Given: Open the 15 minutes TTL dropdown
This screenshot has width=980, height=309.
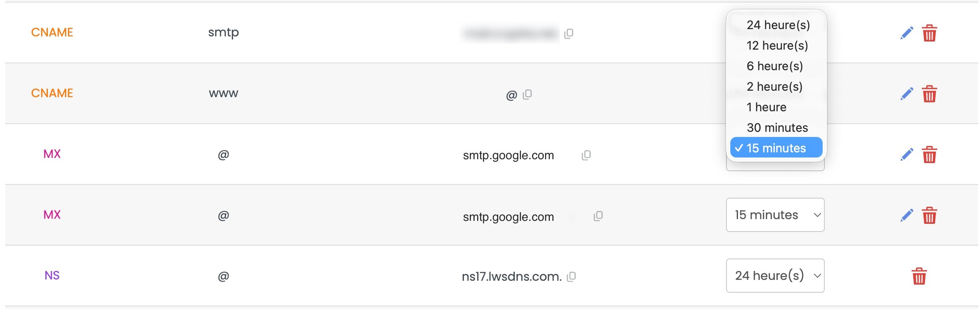Looking at the screenshot, I should 775,215.
